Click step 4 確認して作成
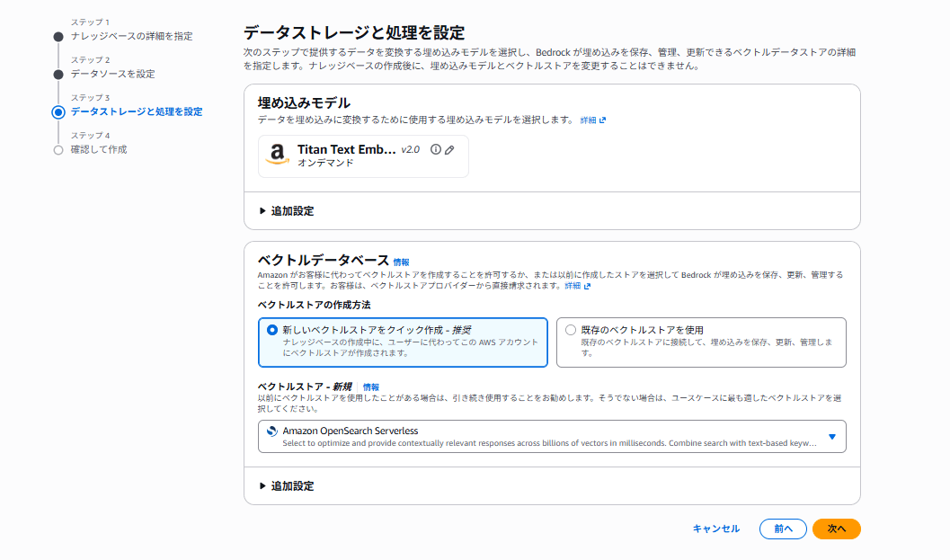This screenshot has height=560, width=950. click(99, 150)
